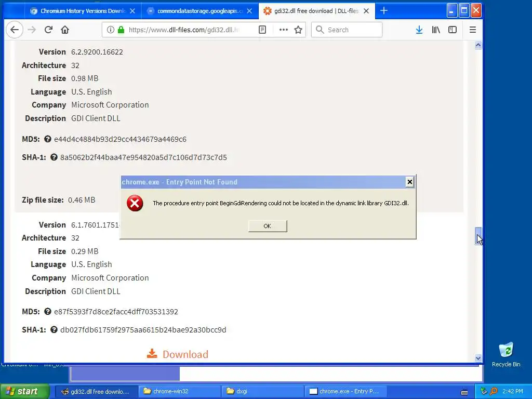Click the orange Download link

click(178, 354)
